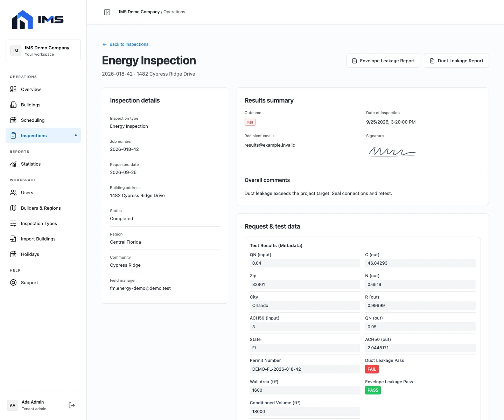The image size is (504, 420).
Task: Click the Zip field showing 32801
Action: click(x=305, y=285)
